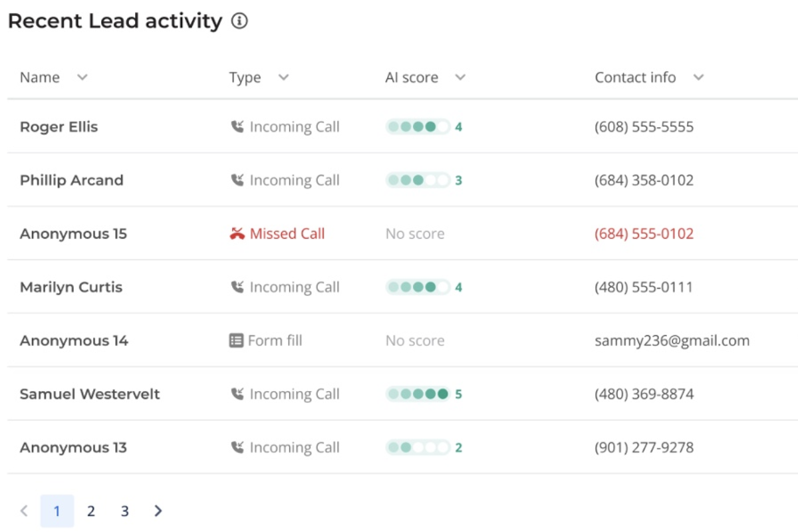Switch to page 3 of results
The image size is (798, 532).
124,511
